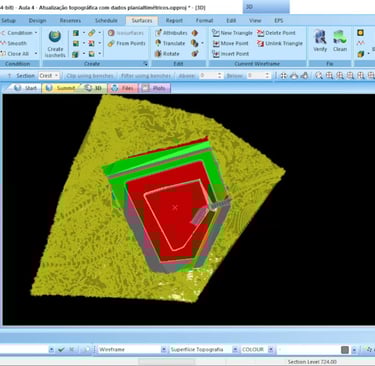This screenshot has width=375, height=366.
Task: Click the grey colour swatch in bottom bar
Action: [345, 350]
